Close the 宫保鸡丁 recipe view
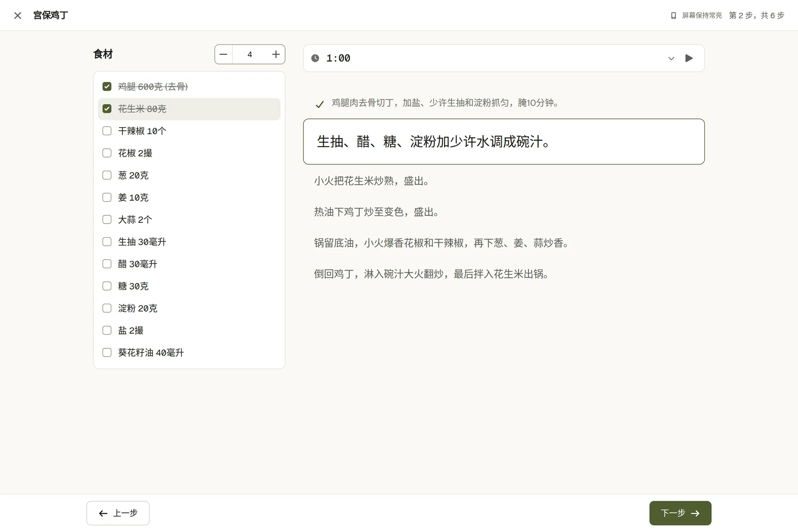Screen dimensions: 798x532 point(17,15)
